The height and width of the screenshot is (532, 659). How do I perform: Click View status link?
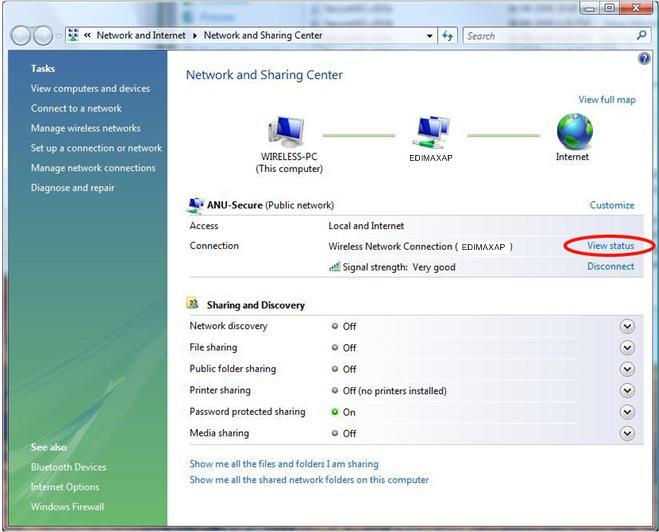[611, 245]
